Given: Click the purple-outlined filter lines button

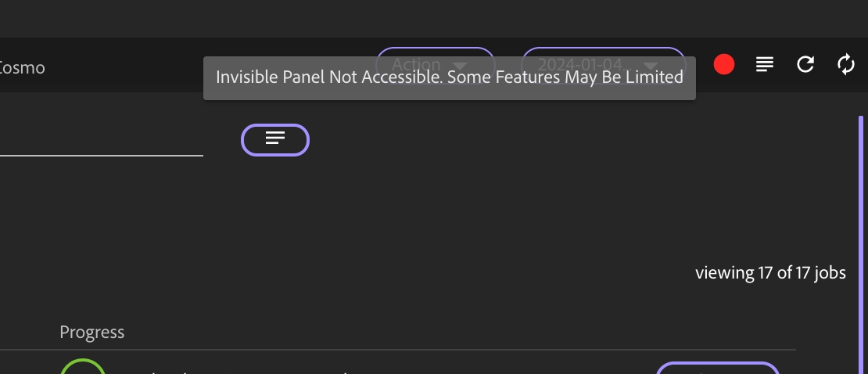Looking at the screenshot, I should (275, 139).
